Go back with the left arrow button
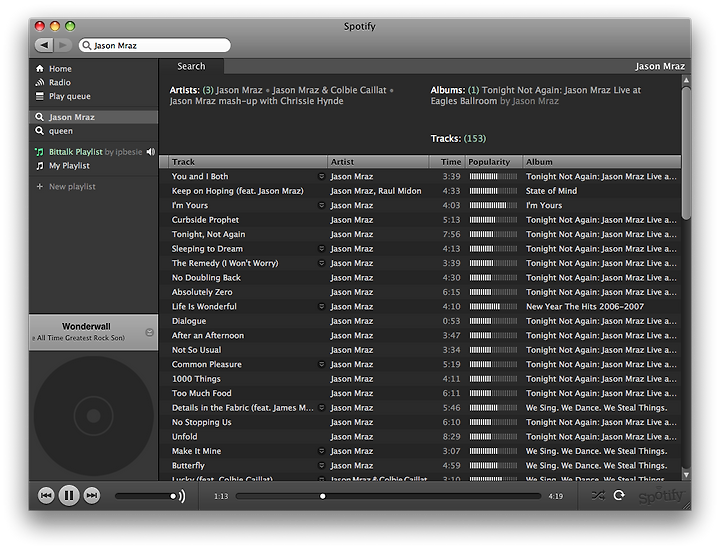Viewport: 720px width, 550px height. pos(44,45)
